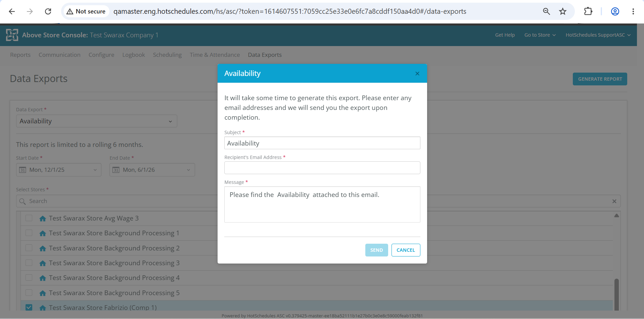The width and height of the screenshot is (644, 319).
Task: Open the Data Exports menu
Action: 265,55
